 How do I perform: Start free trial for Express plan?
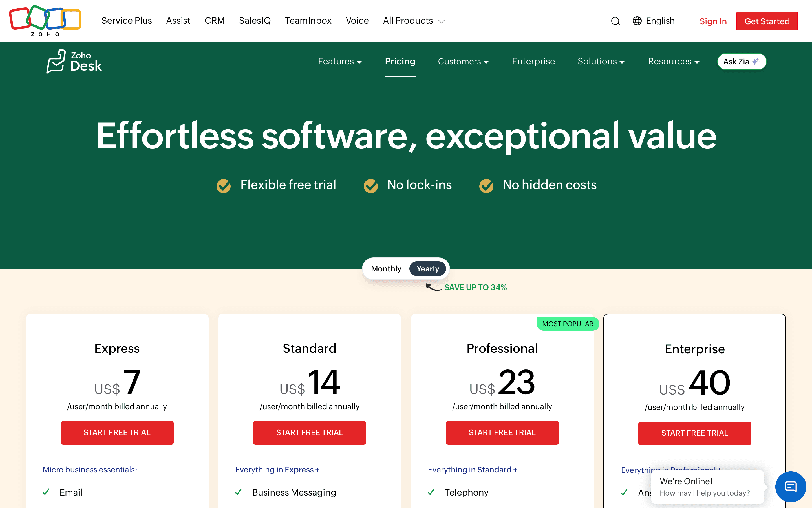[x=117, y=433]
